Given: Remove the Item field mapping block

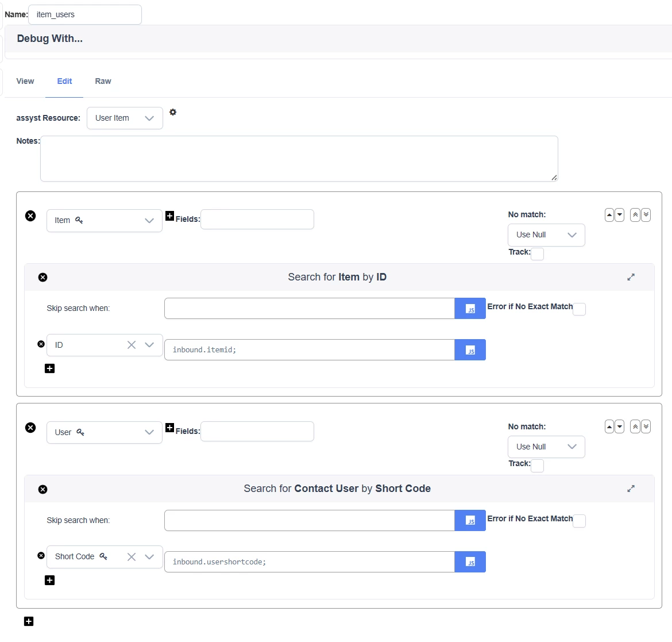Looking at the screenshot, I should (x=31, y=216).
